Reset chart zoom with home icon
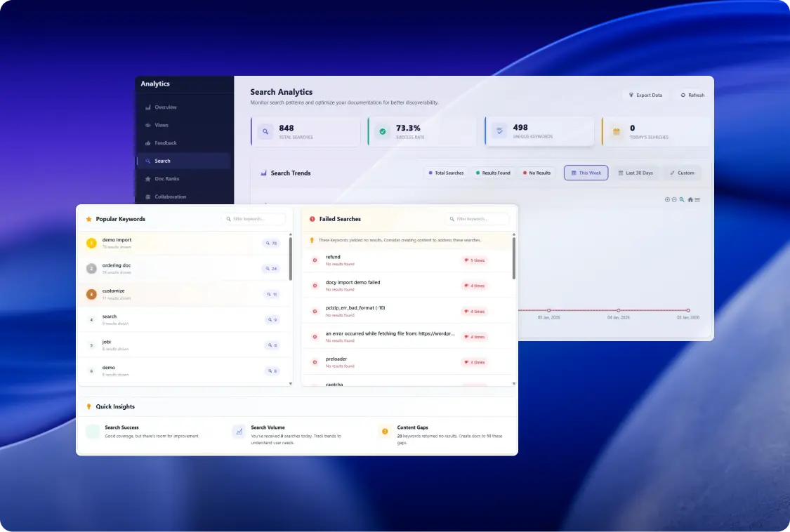790x532 pixels. [x=690, y=199]
